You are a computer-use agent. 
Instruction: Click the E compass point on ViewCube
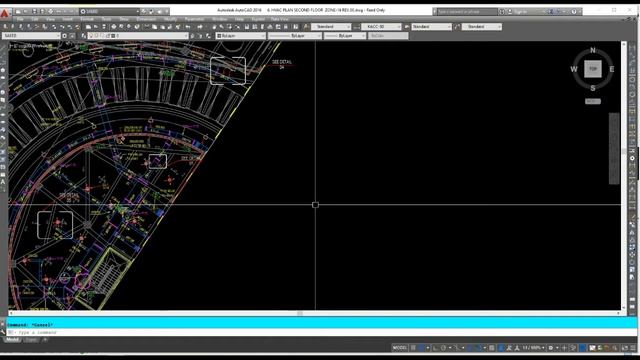pyautogui.click(x=612, y=69)
